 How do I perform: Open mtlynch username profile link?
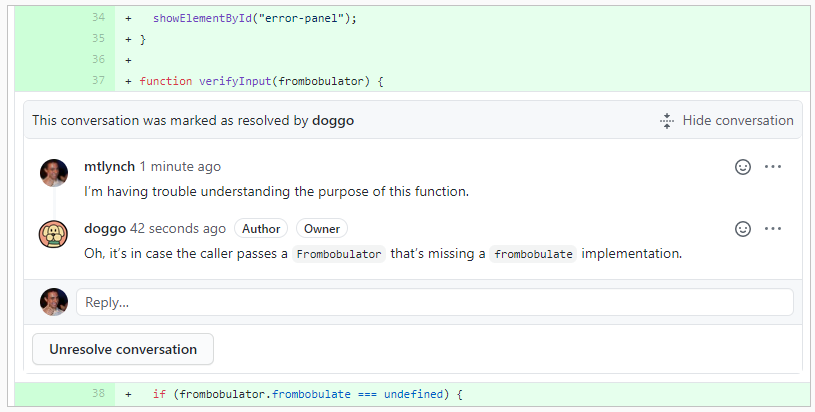(x=109, y=166)
